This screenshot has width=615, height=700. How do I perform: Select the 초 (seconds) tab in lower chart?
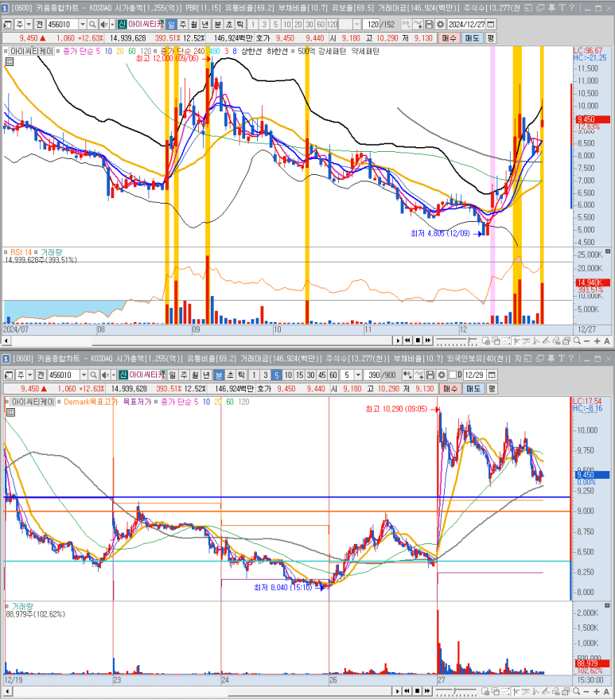point(230,375)
